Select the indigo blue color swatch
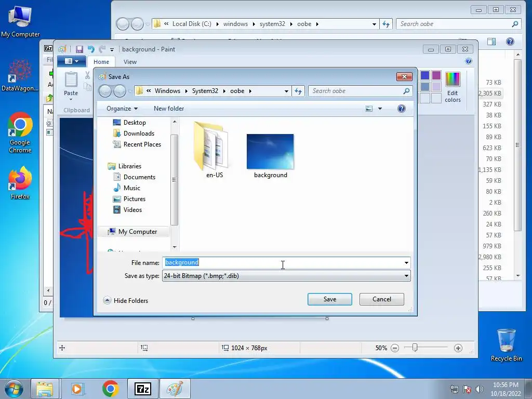532x399 pixels. tap(425, 75)
